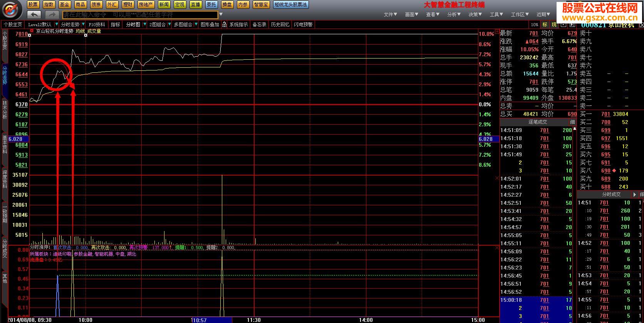Click the command input field
The width and height of the screenshot is (644, 323).
[140, 15]
